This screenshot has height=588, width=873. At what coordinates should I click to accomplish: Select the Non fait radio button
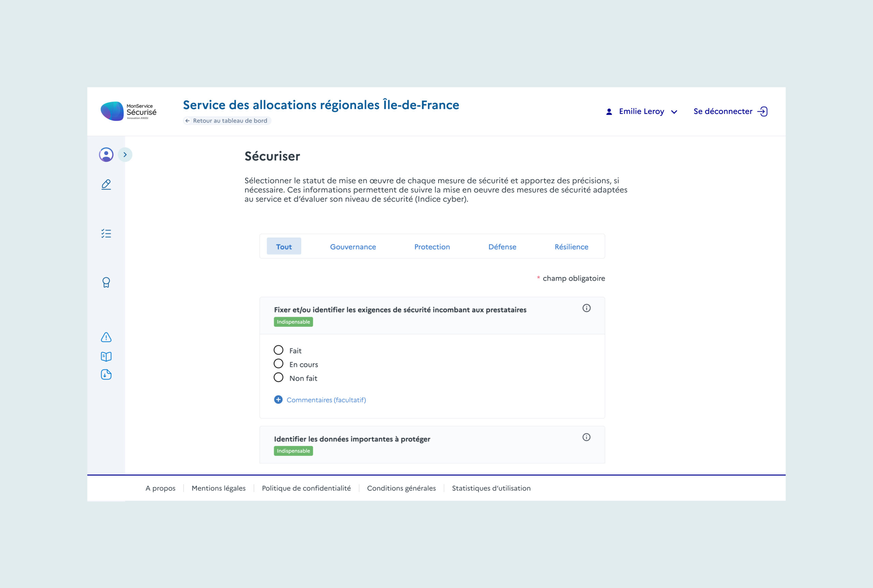click(x=278, y=378)
